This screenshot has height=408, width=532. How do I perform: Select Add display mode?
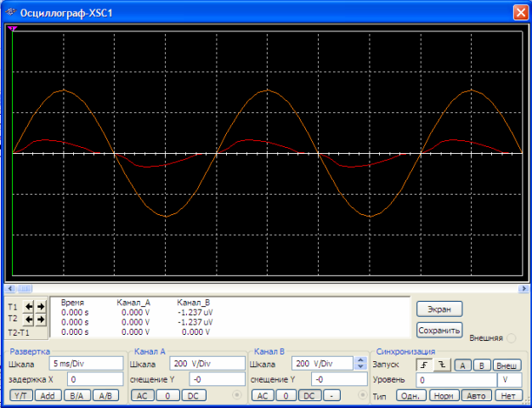point(48,395)
